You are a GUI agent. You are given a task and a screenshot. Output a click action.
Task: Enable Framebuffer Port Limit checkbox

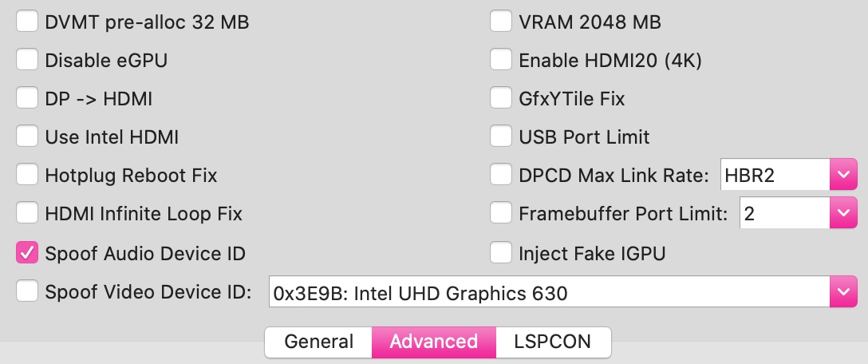click(501, 212)
